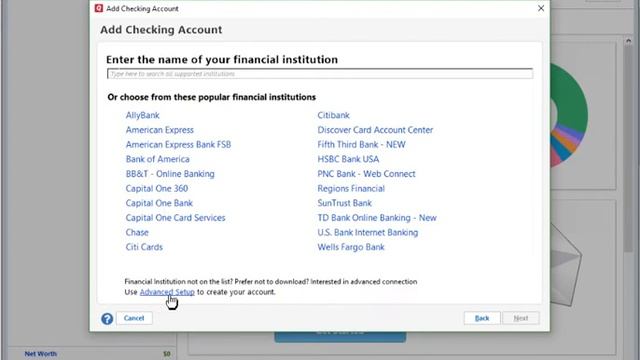Screen dimensions: 640x360
Task: Pick Discover Card Account Center
Action: [x=375, y=130]
